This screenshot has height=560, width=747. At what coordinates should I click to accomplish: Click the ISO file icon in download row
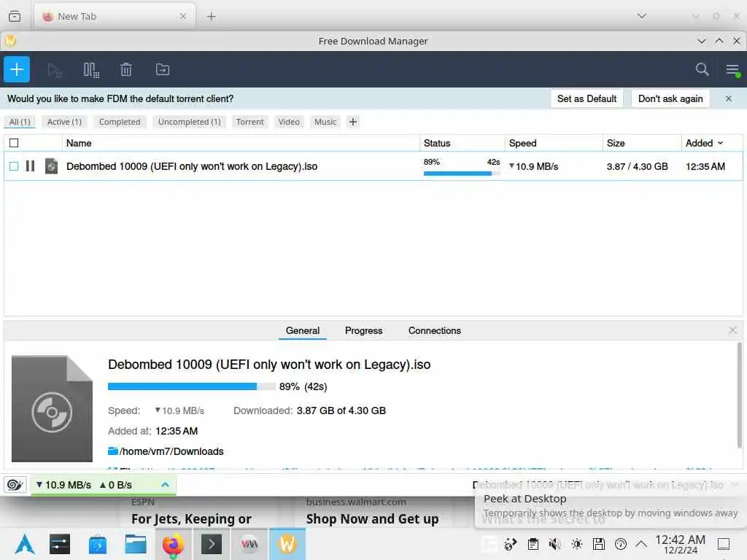tap(52, 166)
